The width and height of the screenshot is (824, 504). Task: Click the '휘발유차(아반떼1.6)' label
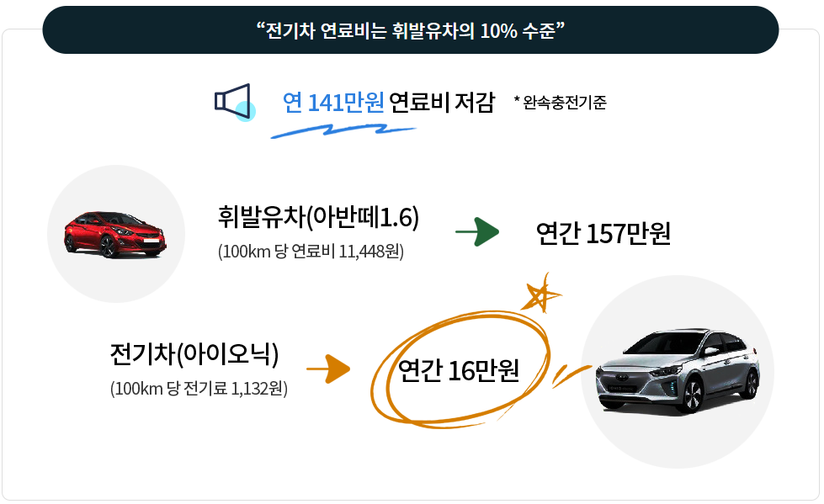point(318,217)
